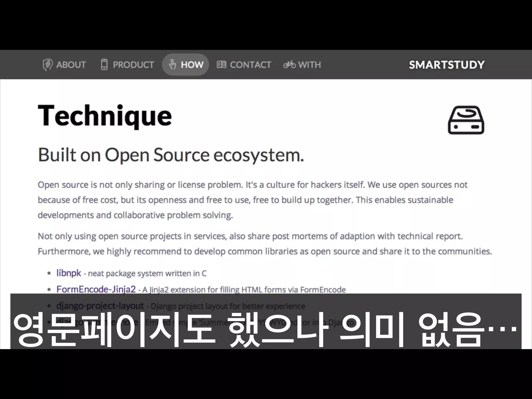The image size is (532, 399).
Task: Click the hard drive icon near Technique
Action: click(x=466, y=120)
